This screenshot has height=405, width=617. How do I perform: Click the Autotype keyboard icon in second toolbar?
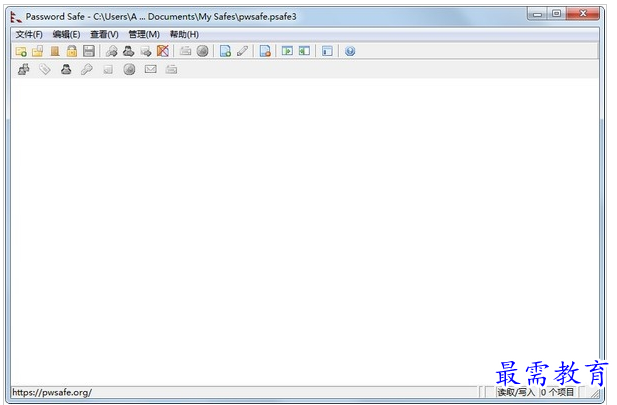click(x=171, y=70)
